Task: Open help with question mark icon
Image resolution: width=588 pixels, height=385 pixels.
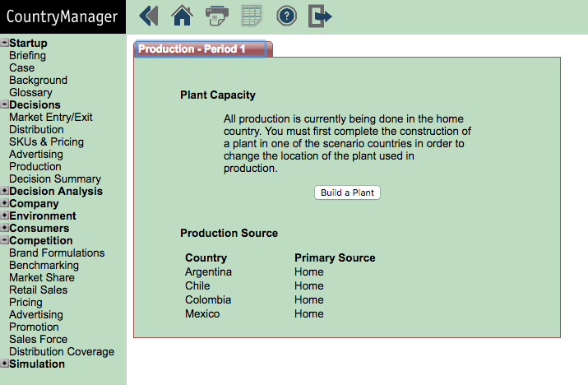Action: tap(286, 16)
